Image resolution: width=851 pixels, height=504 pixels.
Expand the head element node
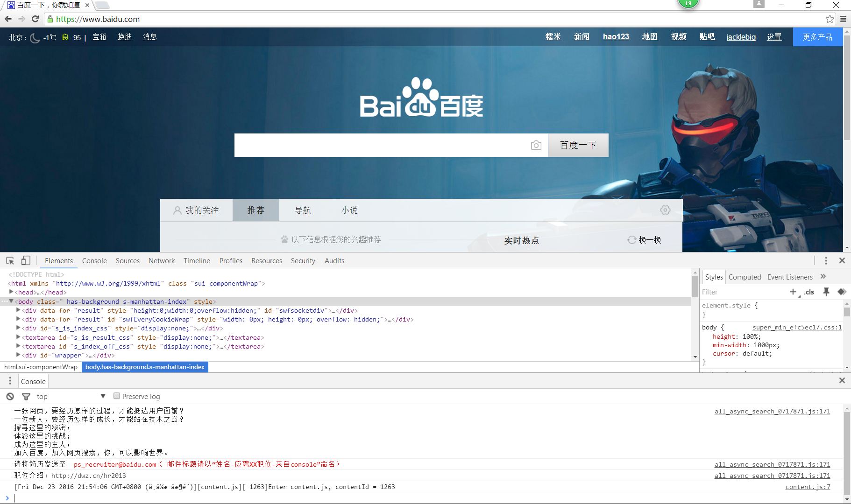11,292
